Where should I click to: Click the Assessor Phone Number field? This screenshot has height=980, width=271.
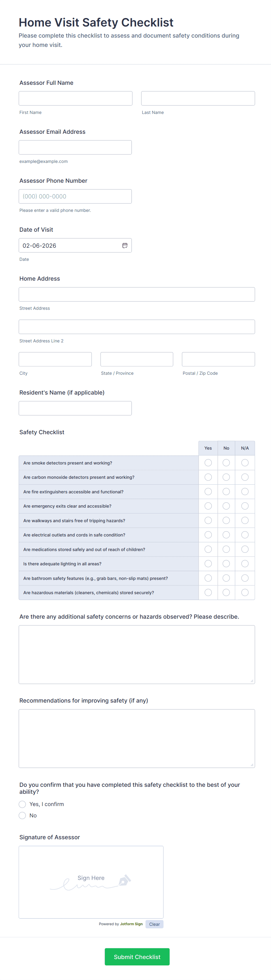pos(75,196)
